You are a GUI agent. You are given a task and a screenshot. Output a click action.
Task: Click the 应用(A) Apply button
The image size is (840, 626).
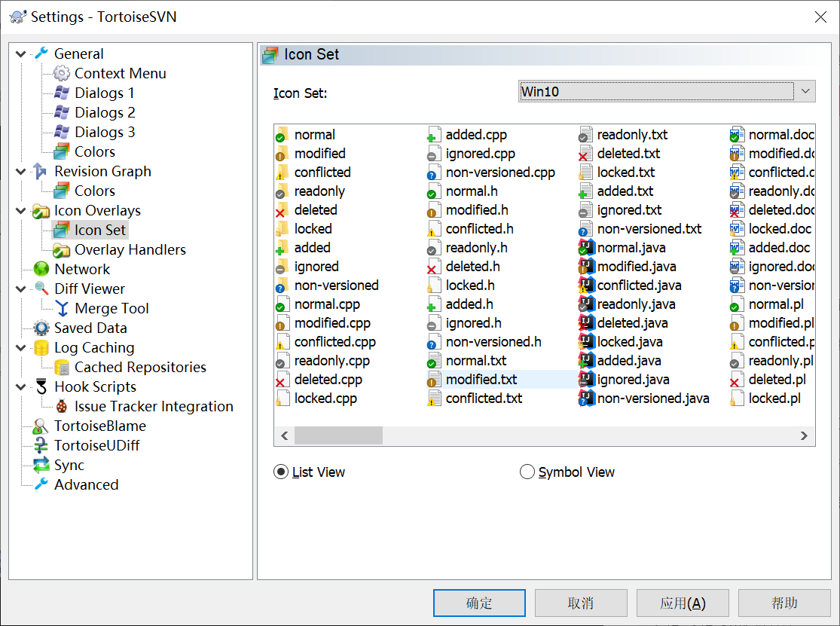(x=683, y=603)
